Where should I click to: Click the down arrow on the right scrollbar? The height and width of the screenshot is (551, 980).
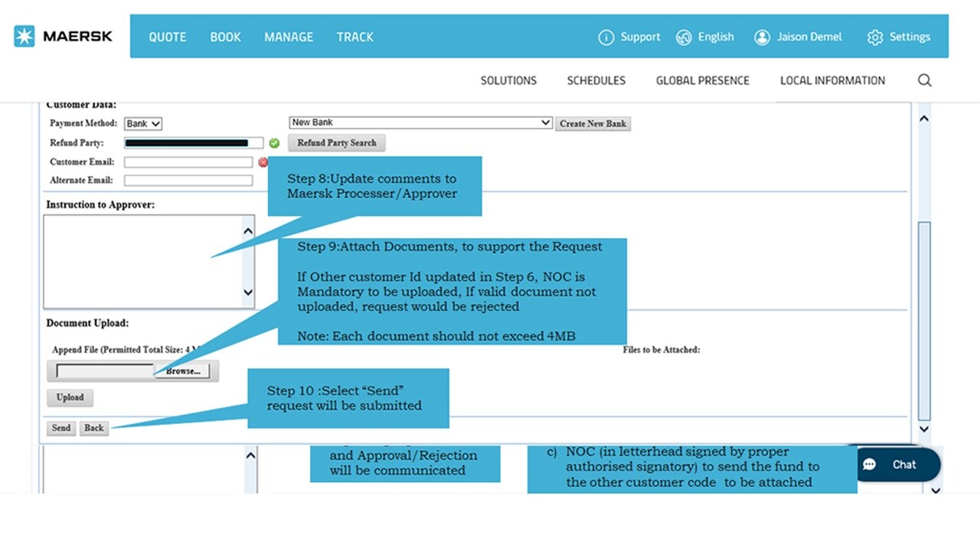924,429
